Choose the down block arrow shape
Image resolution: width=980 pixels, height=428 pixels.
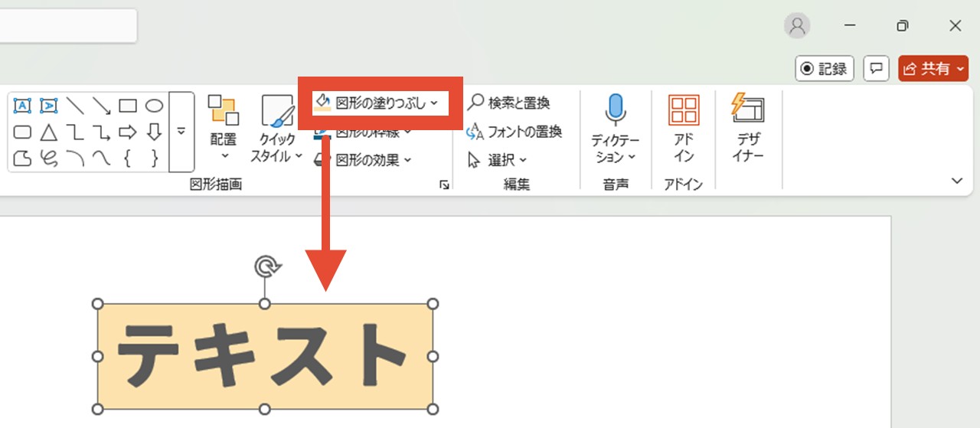154,132
